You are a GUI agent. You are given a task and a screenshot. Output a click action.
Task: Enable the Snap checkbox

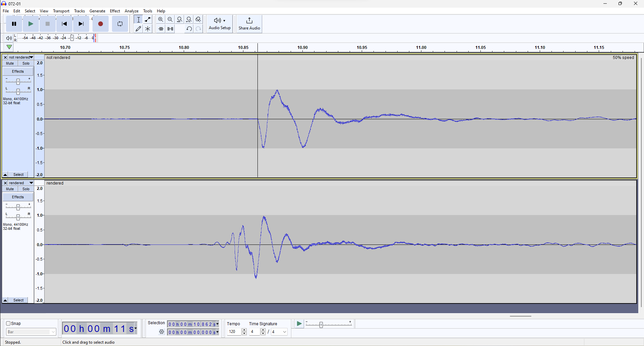[x=8, y=323]
